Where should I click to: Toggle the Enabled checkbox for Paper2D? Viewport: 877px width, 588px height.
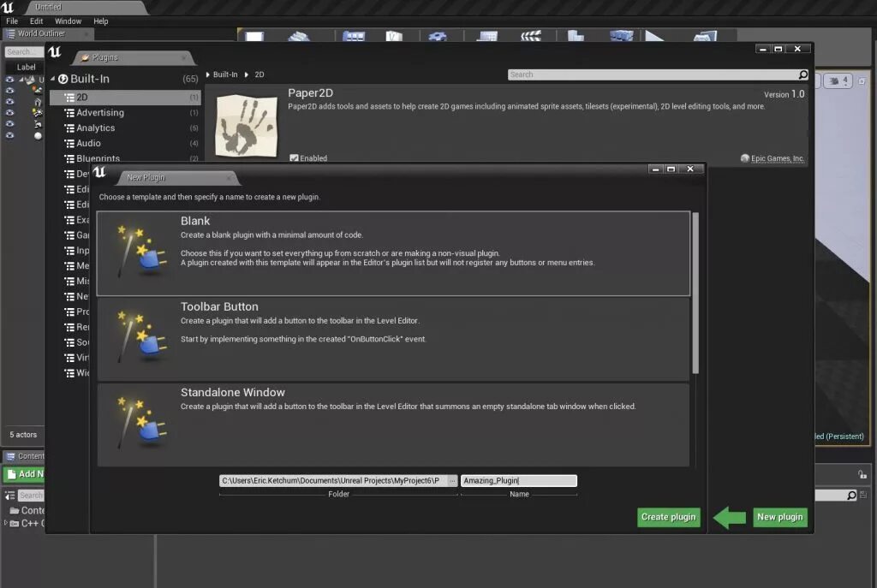click(x=294, y=158)
